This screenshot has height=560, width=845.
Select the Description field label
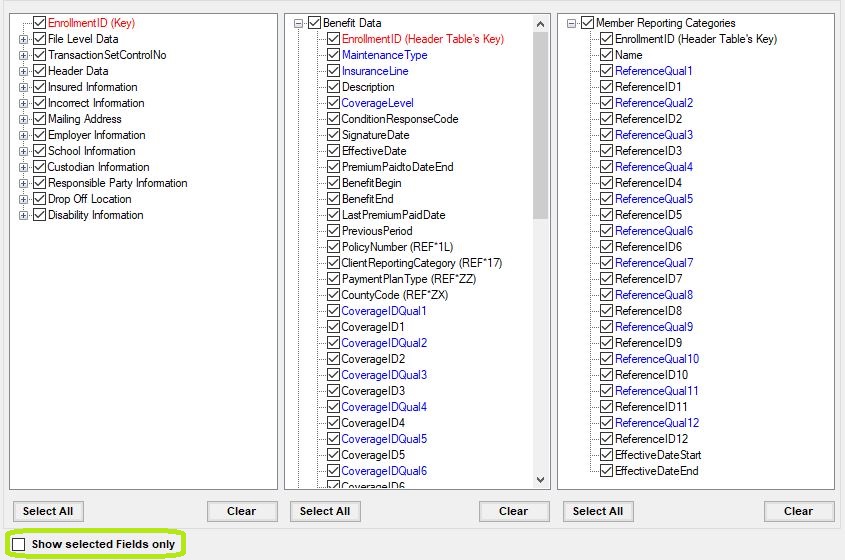coord(368,87)
